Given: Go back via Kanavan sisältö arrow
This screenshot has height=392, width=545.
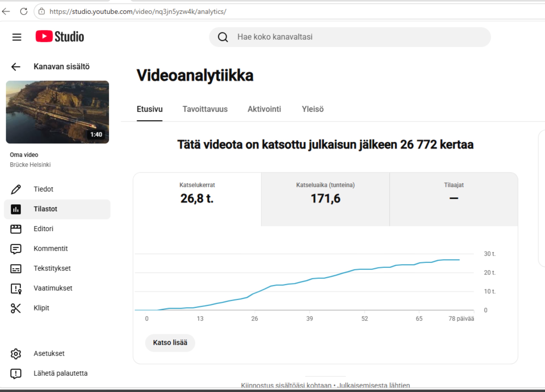Looking at the screenshot, I should [16, 67].
